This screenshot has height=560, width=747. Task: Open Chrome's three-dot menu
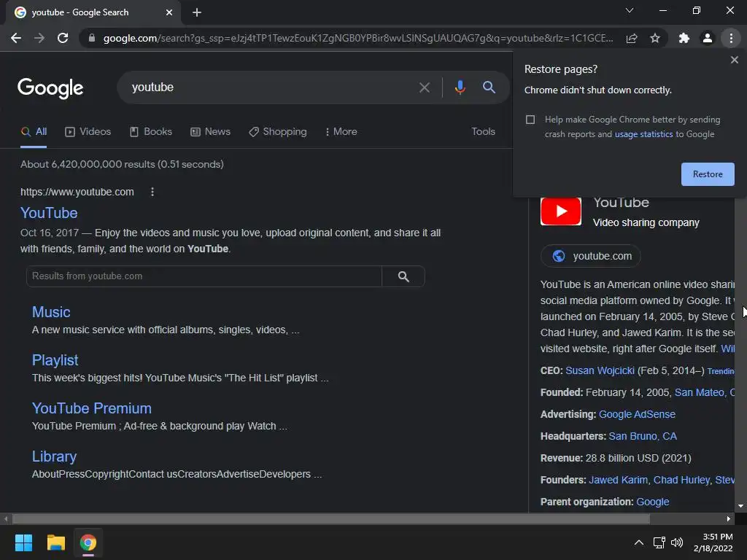tap(731, 38)
